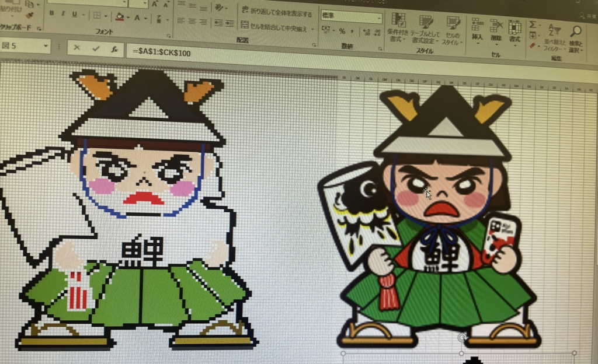Toggle 折り返して全体を表示する wrap text
The image size is (598, 364).
277,12
